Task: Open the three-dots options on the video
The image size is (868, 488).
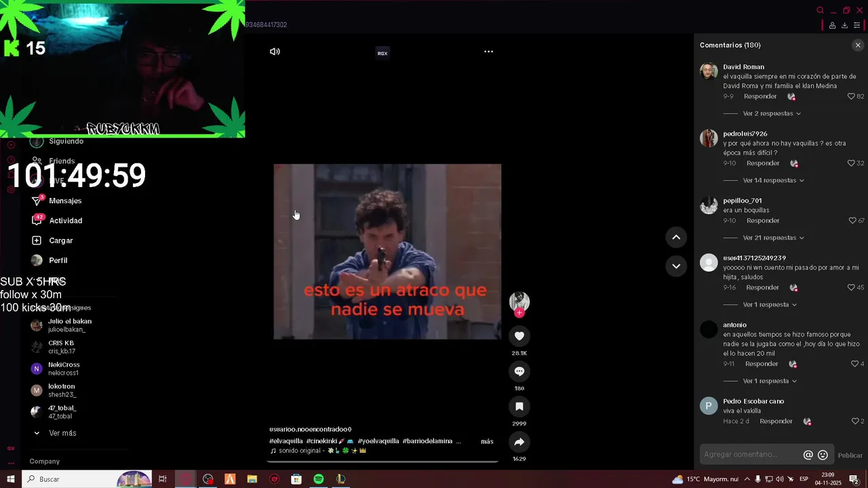Action: click(x=488, y=52)
